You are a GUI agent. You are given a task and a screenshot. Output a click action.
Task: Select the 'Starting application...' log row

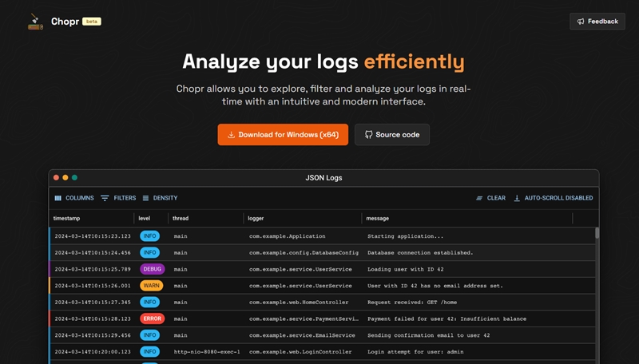click(x=405, y=236)
